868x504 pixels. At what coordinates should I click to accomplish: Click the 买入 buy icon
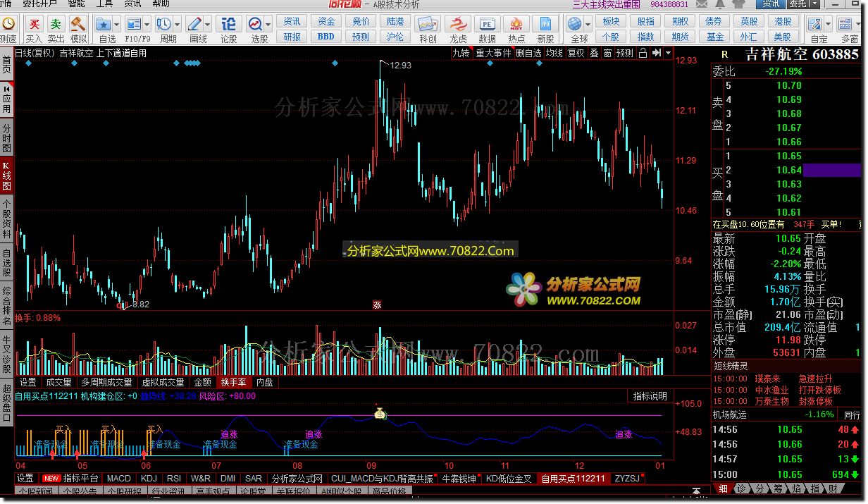tap(34, 25)
